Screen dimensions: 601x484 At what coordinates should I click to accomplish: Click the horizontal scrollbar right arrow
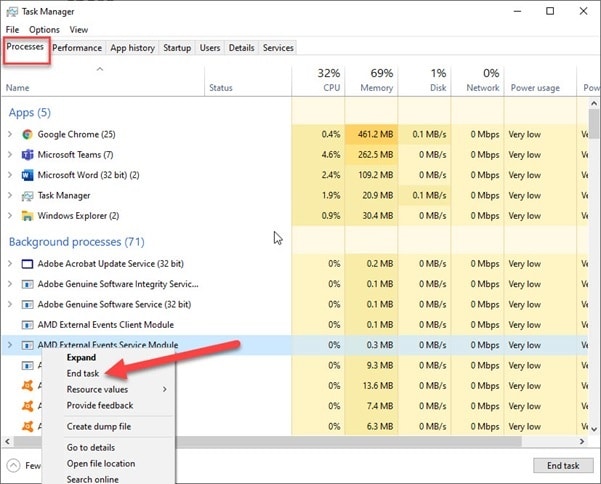pos(582,441)
